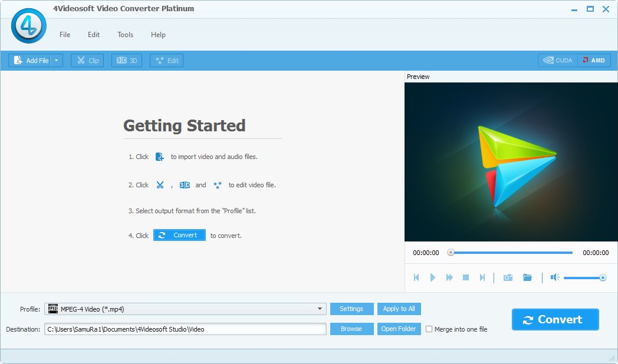Close the Video Converter window

pos(606,9)
